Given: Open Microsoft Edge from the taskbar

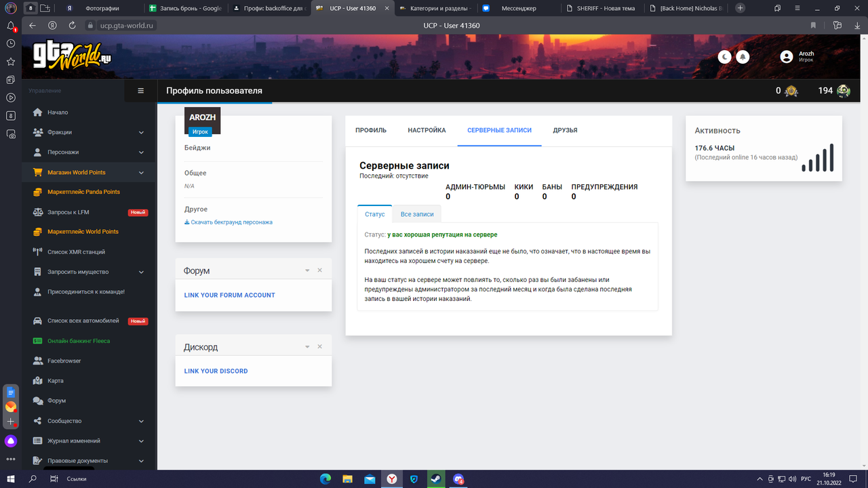Looking at the screenshot, I should [325, 479].
